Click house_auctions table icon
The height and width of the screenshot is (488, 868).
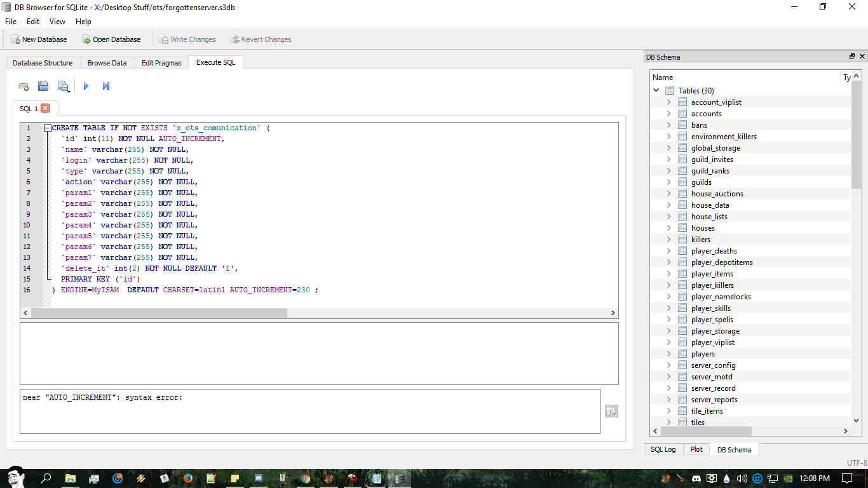coord(682,194)
